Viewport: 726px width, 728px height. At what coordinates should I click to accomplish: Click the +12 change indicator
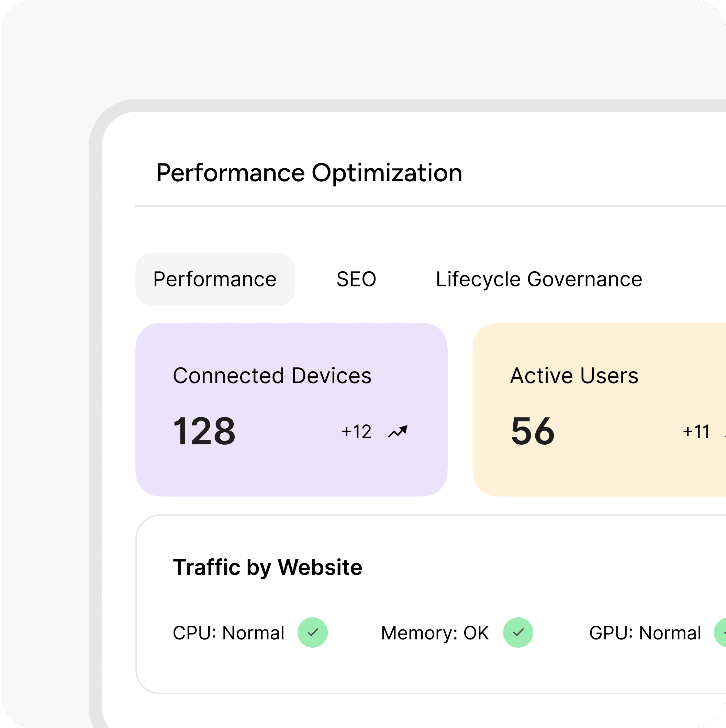pos(356,432)
